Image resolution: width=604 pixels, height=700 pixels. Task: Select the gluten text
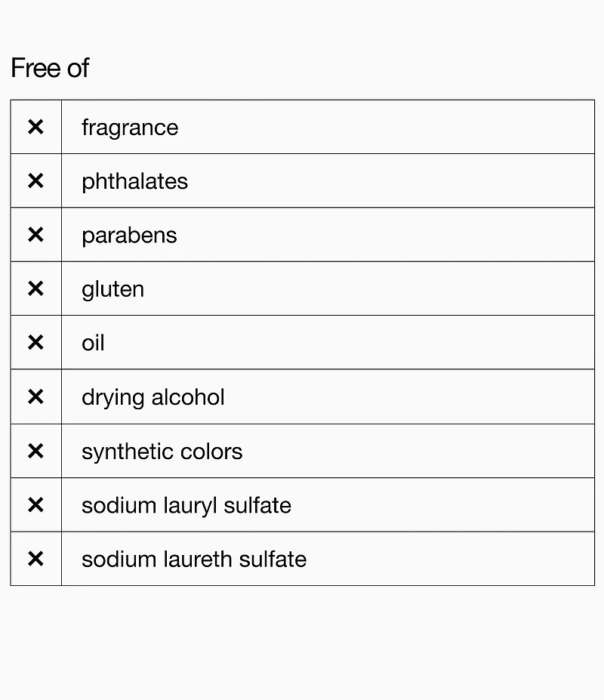112,289
